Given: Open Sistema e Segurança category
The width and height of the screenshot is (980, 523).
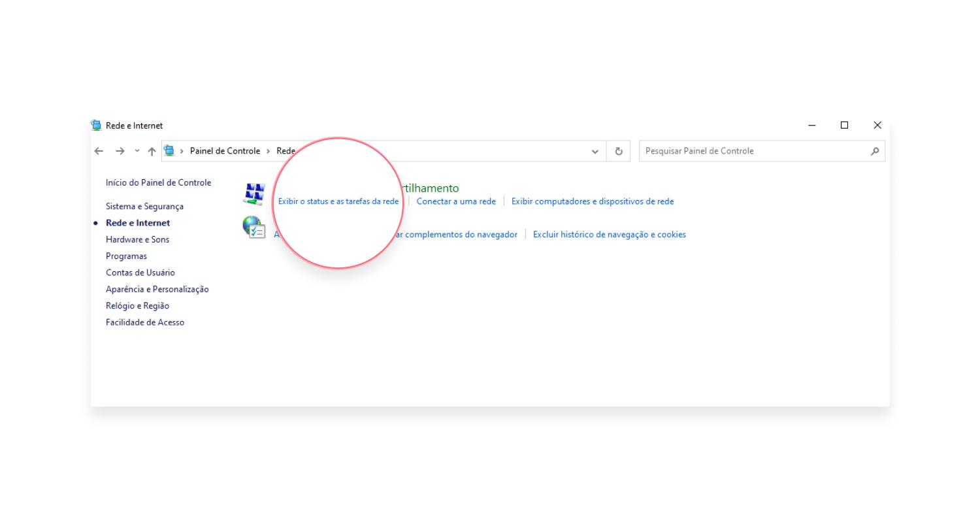Looking at the screenshot, I should (x=144, y=207).
